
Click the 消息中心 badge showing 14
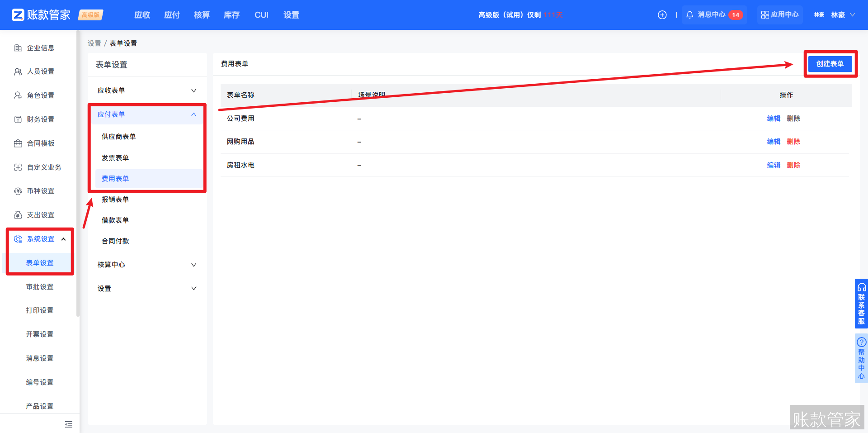coord(736,15)
